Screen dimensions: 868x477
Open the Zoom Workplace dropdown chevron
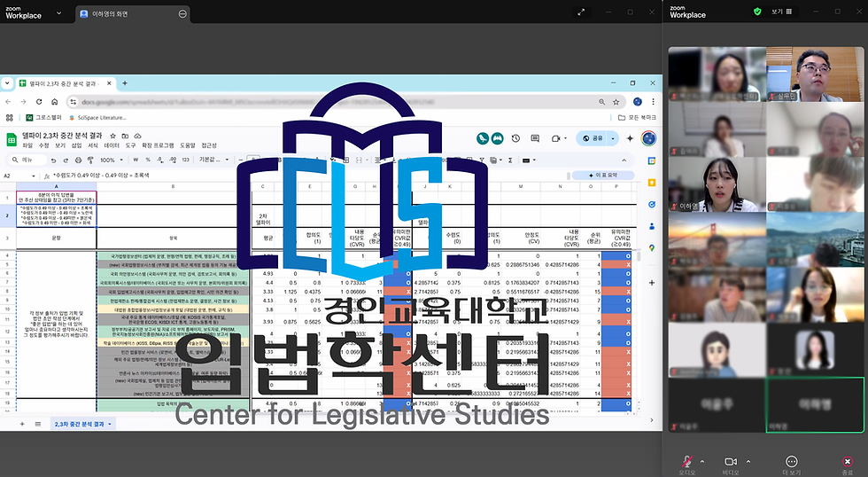pos(58,12)
